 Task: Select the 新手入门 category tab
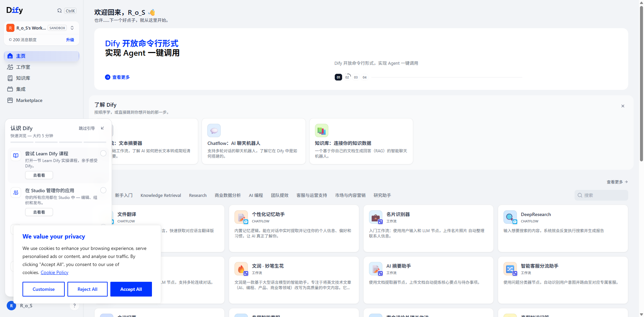pos(124,195)
